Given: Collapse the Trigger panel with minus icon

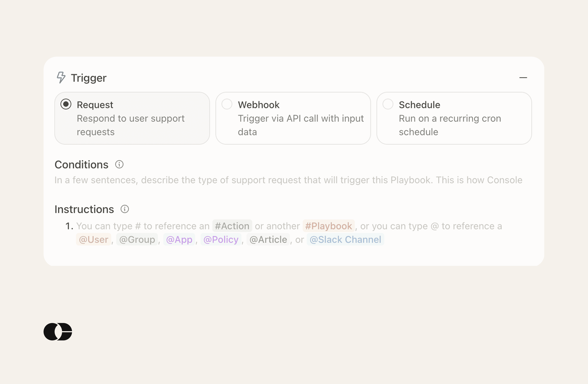Looking at the screenshot, I should click(x=523, y=78).
